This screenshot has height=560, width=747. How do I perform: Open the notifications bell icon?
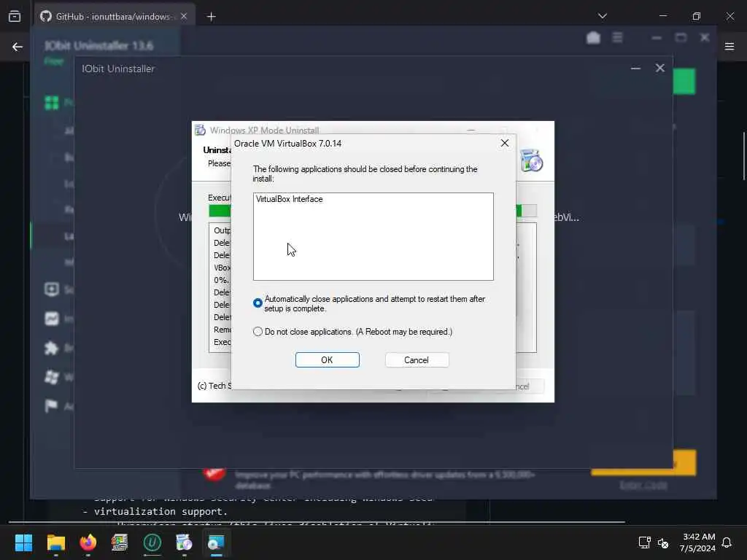(x=727, y=542)
